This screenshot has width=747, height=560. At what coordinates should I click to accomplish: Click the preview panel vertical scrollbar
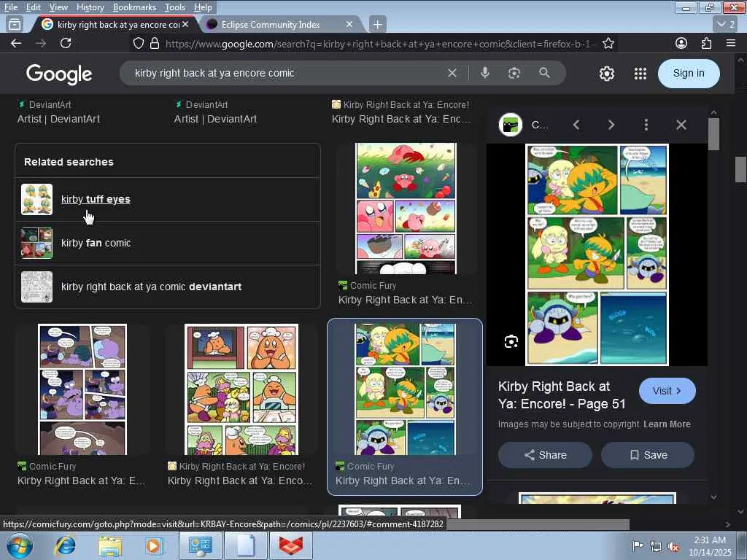713,134
